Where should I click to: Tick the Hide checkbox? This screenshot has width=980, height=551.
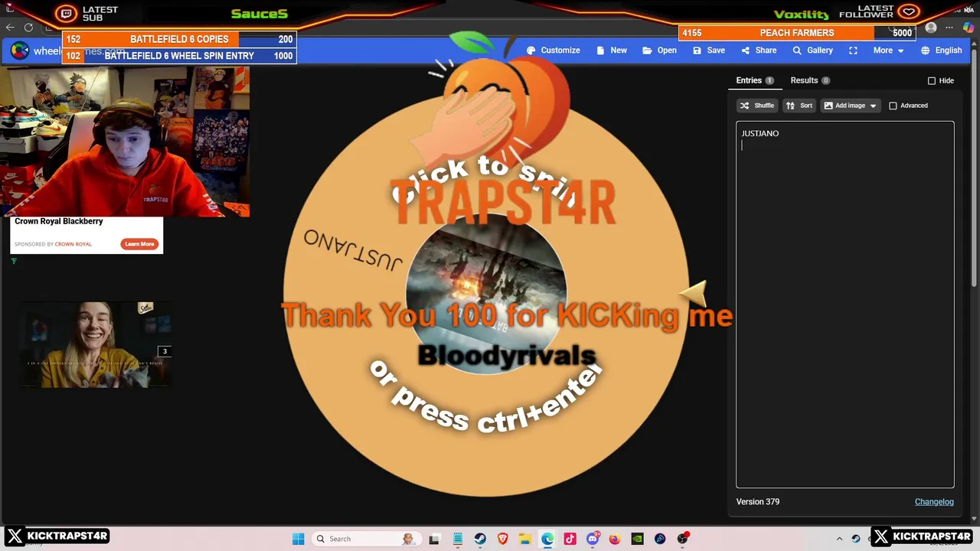coord(932,80)
